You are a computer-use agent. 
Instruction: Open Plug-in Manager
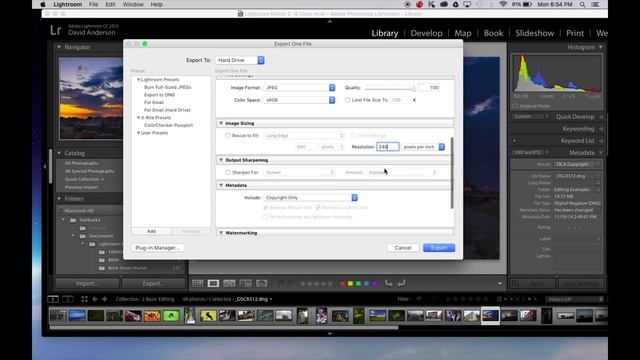coord(158,248)
